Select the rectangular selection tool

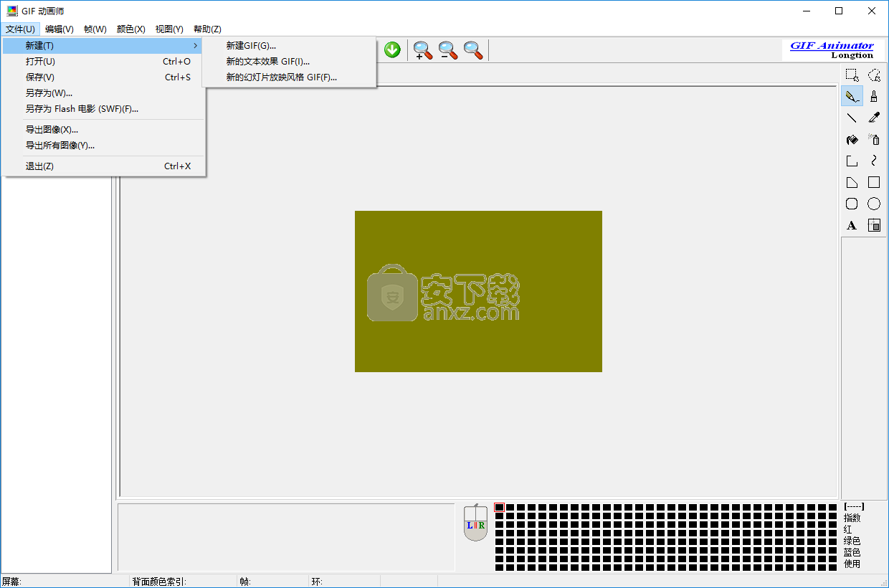point(852,75)
